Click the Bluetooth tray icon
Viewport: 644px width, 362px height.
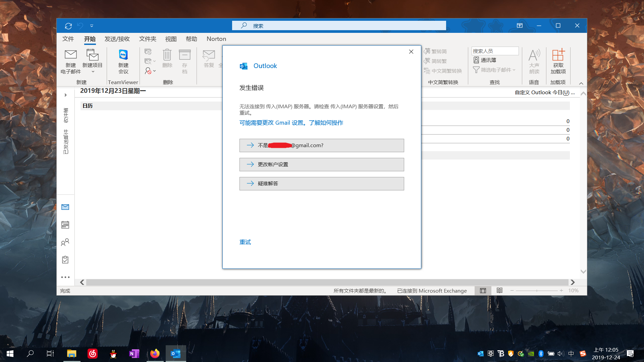[541, 354]
